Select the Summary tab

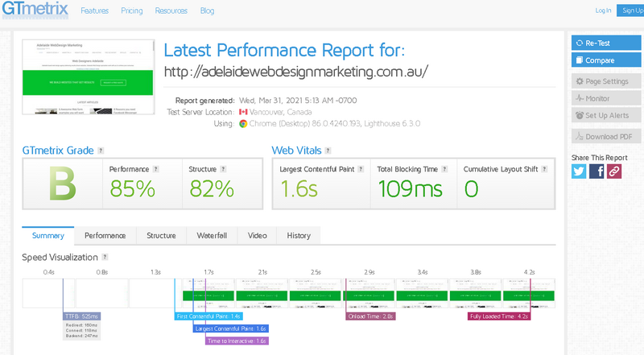pos(48,235)
